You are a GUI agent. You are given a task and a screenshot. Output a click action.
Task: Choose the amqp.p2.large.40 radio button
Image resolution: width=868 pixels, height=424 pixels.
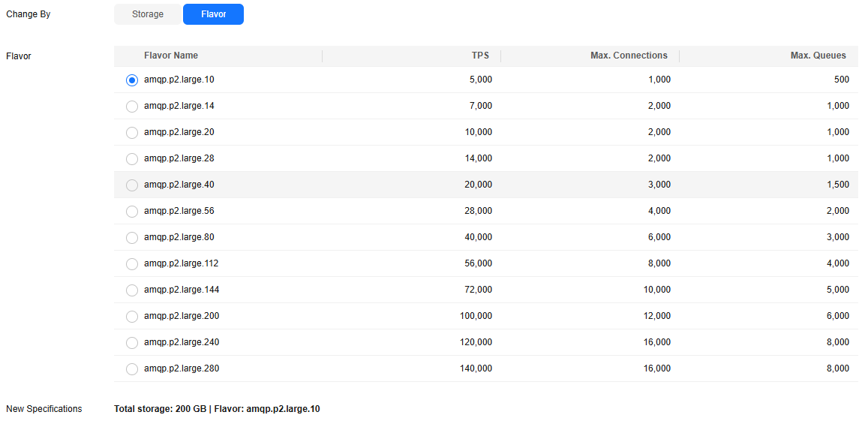132,185
